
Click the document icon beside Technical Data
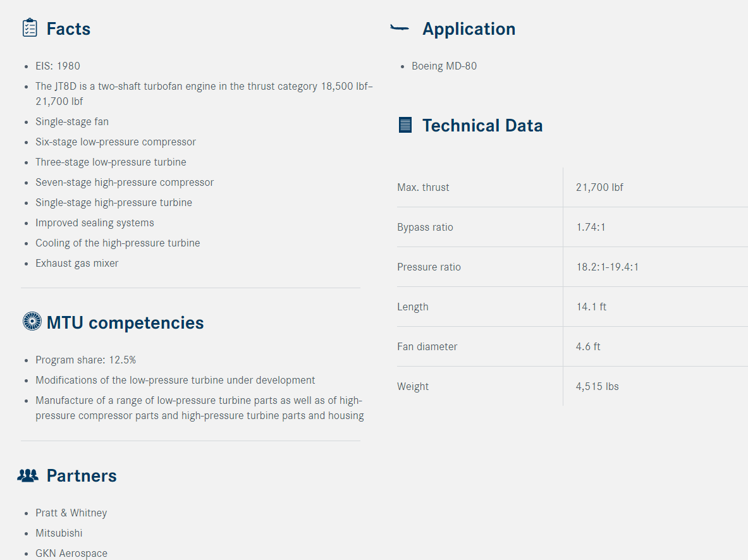point(405,125)
